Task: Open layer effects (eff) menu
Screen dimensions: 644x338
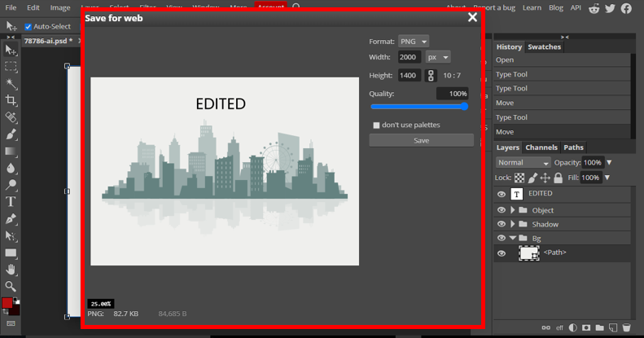Action: click(x=559, y=327)
